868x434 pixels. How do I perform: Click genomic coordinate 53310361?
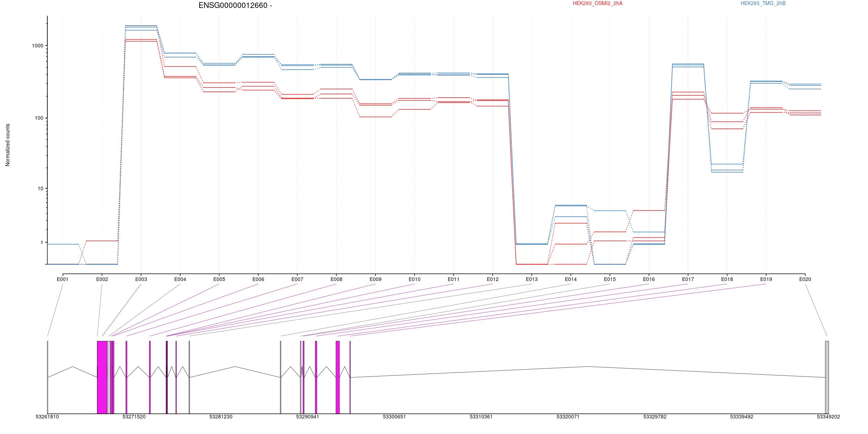481,417
